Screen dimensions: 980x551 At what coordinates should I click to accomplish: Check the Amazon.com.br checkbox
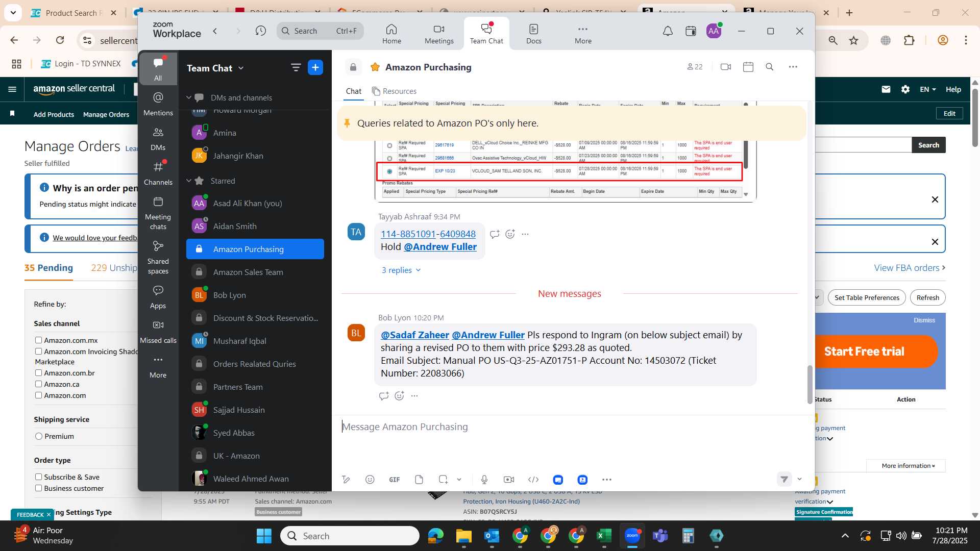pos(38,373)
